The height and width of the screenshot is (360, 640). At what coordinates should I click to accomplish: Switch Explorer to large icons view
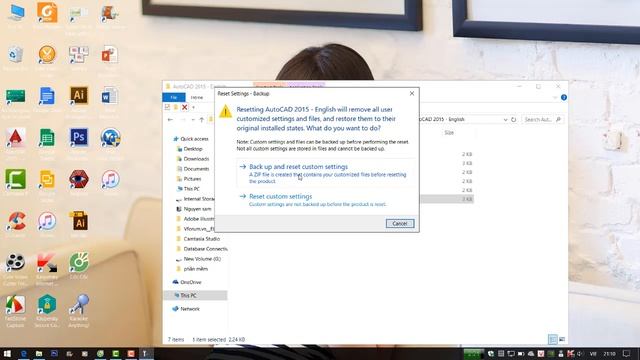562,339
